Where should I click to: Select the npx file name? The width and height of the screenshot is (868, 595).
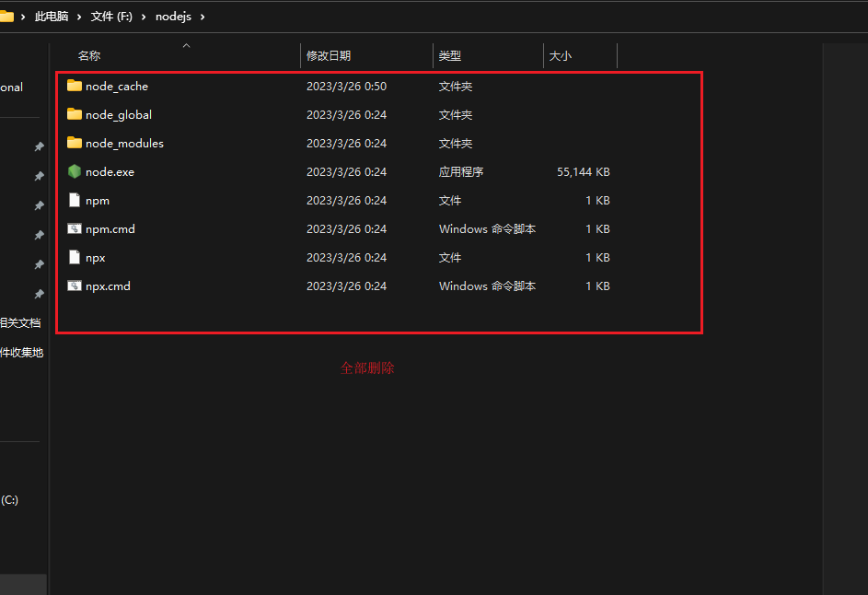[95, 258]
